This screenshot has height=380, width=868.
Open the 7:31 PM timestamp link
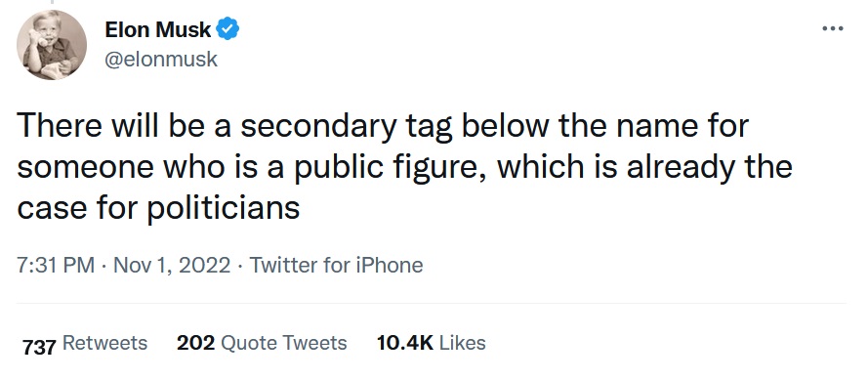(56, 266)
